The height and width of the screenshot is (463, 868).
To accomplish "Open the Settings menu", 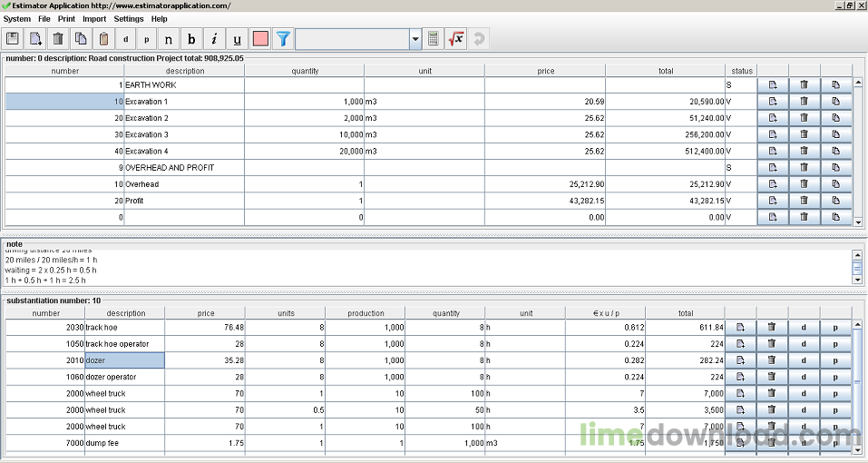I will click(129, 19).
